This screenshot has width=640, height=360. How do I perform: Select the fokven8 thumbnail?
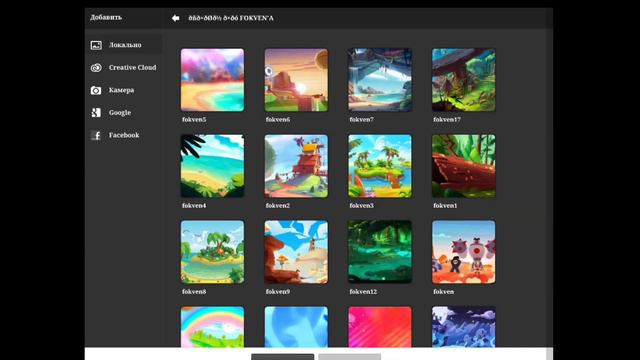point(212,252)
